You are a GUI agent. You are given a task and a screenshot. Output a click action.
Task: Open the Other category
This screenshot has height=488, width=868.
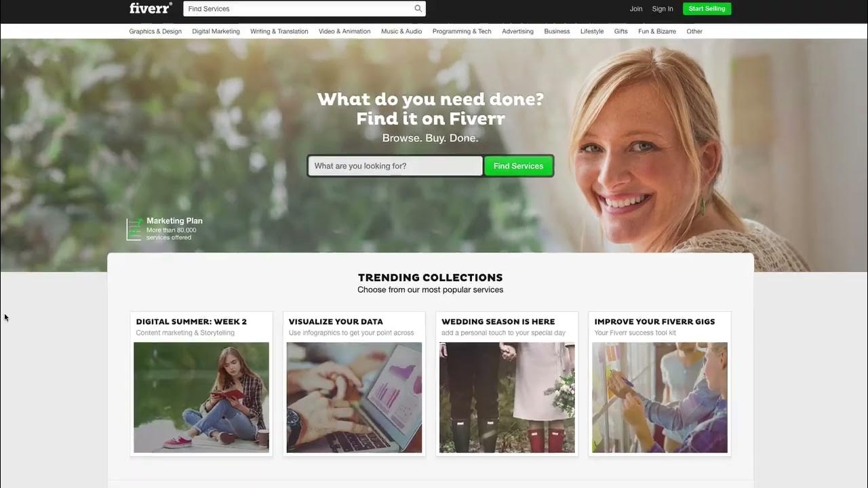coord(694,31)
